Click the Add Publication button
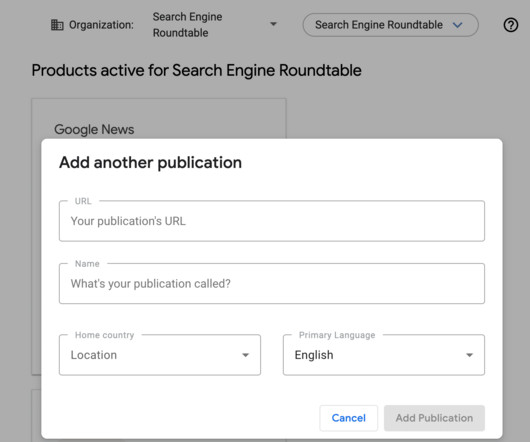The image size is (530, 442). click(434, 418)
